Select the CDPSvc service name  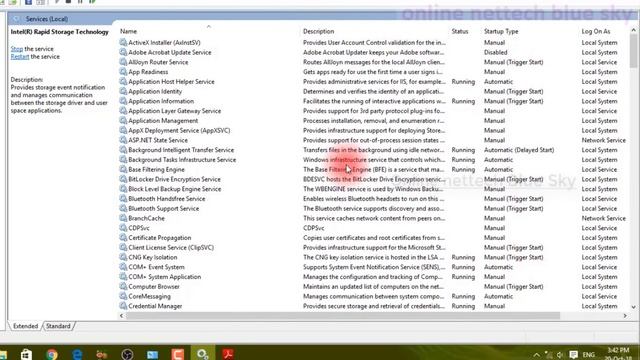coord(139,228)
